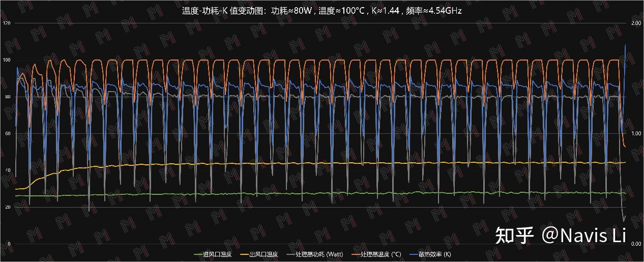Click the right axis label 2.00
The width and height of the screenshot is (644, 262).
click(x=635, y=23)
